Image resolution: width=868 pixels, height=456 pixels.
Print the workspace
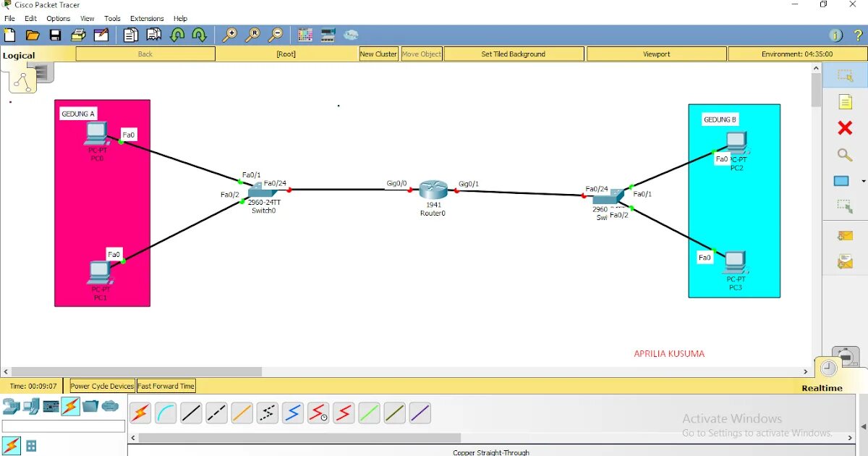78,35
